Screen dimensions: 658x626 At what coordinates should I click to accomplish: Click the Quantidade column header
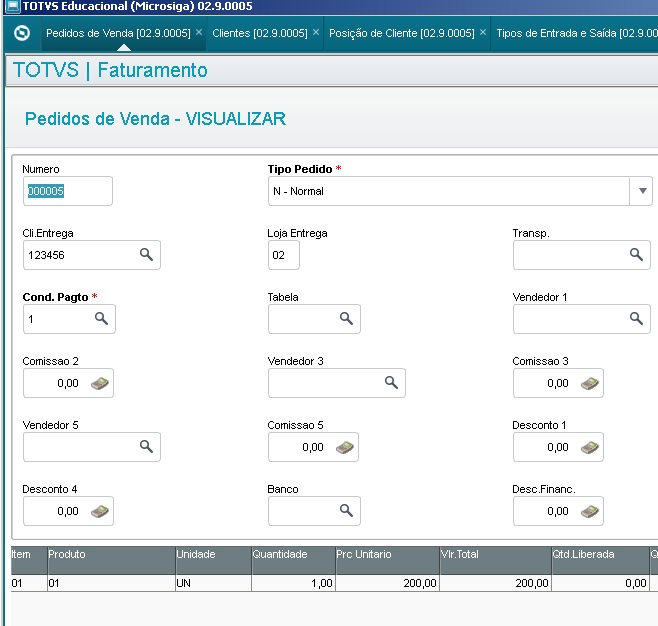pyautogui.click(x=293, y=560)
